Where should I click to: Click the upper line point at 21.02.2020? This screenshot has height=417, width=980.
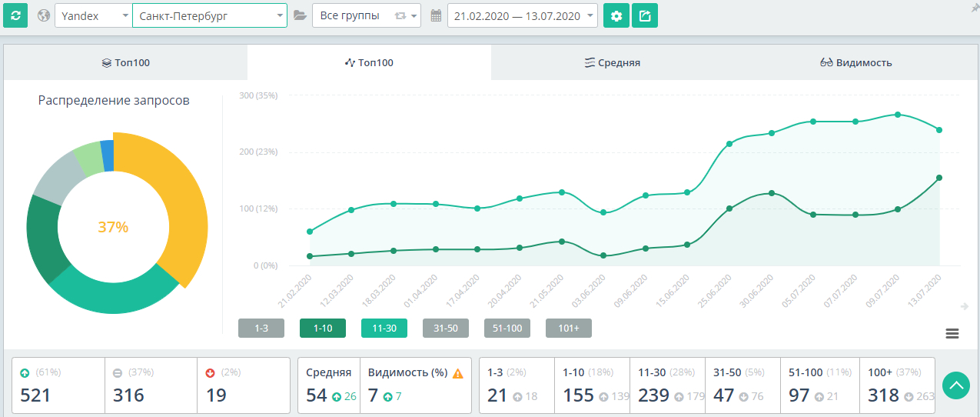310,232
